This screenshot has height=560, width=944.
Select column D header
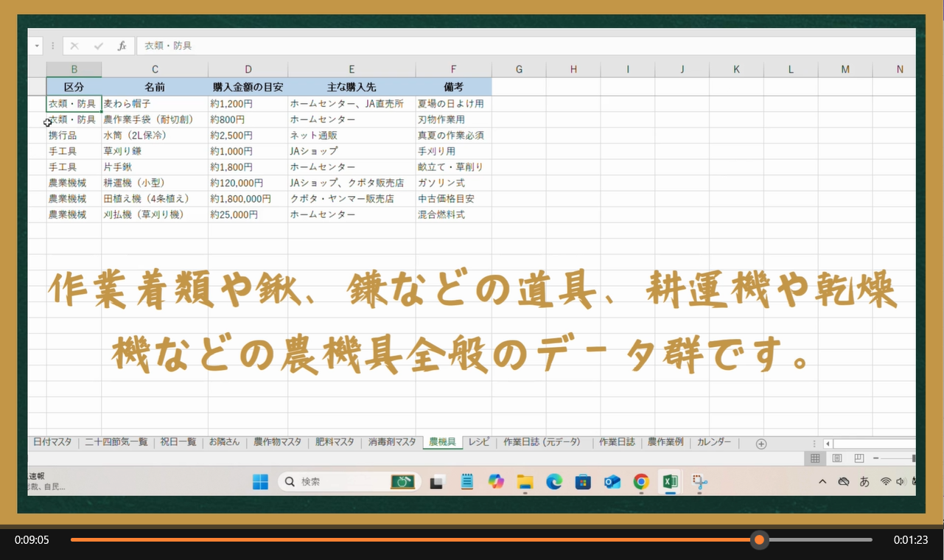(248, 69)
